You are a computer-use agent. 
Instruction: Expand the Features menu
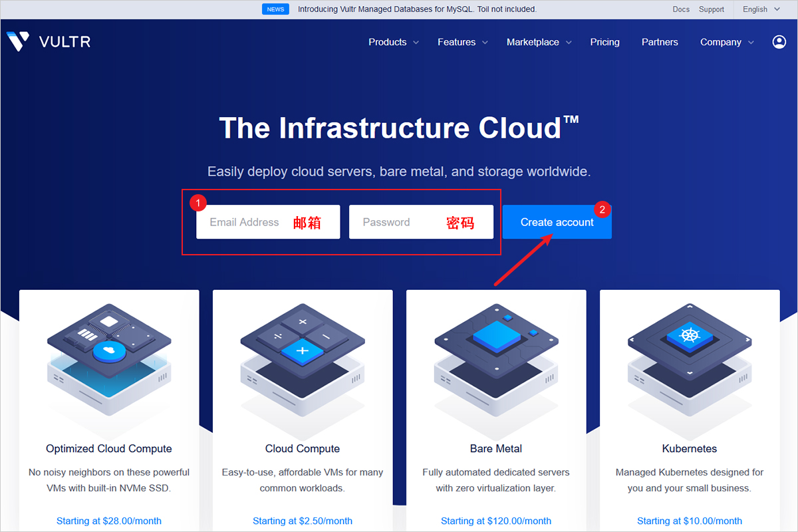coord(463,42)
